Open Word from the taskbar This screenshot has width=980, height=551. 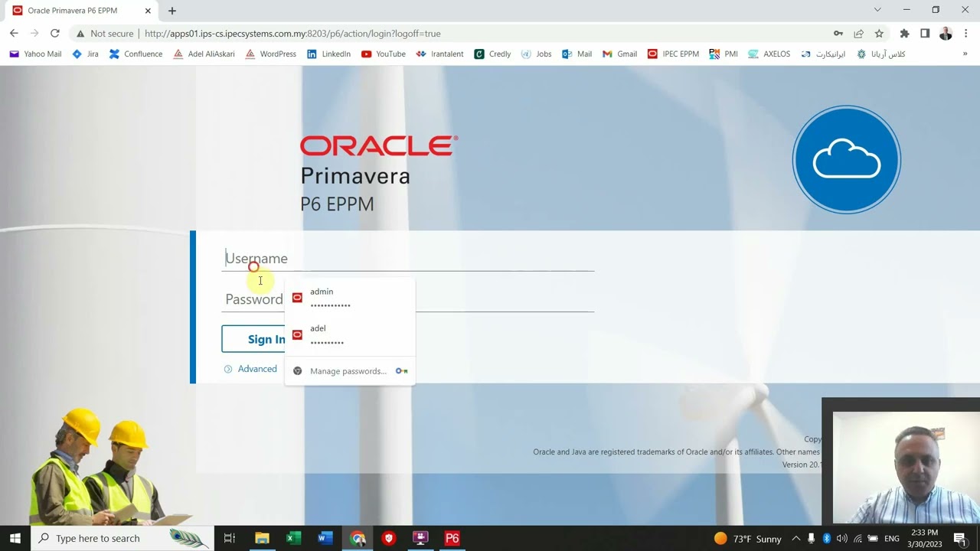click(x=325, y=539)
